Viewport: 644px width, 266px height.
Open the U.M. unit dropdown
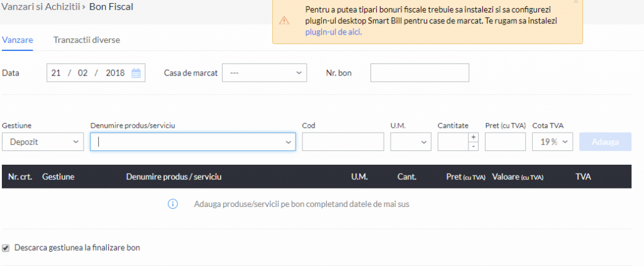pos(411,141)
